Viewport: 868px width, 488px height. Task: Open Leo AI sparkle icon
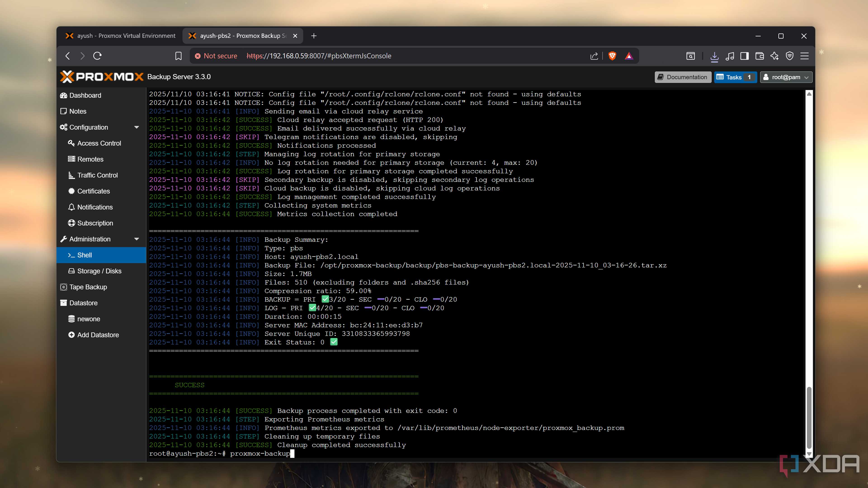(774, 56)
